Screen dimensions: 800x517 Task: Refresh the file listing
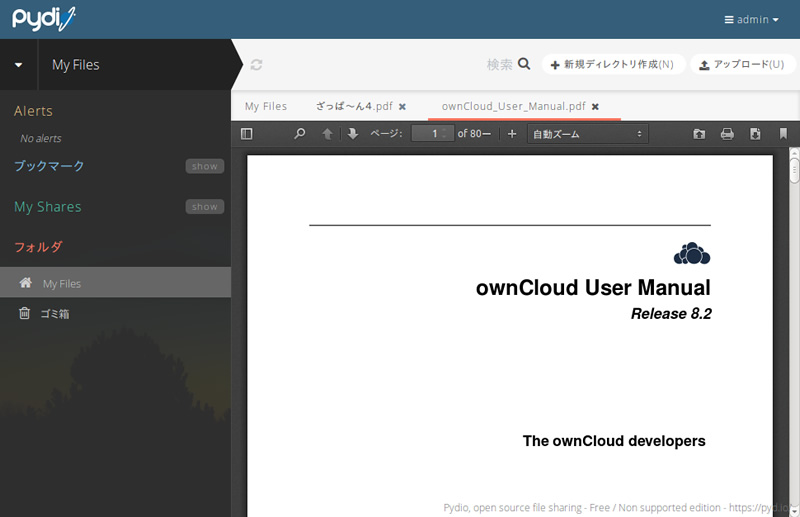coord(256,65)
